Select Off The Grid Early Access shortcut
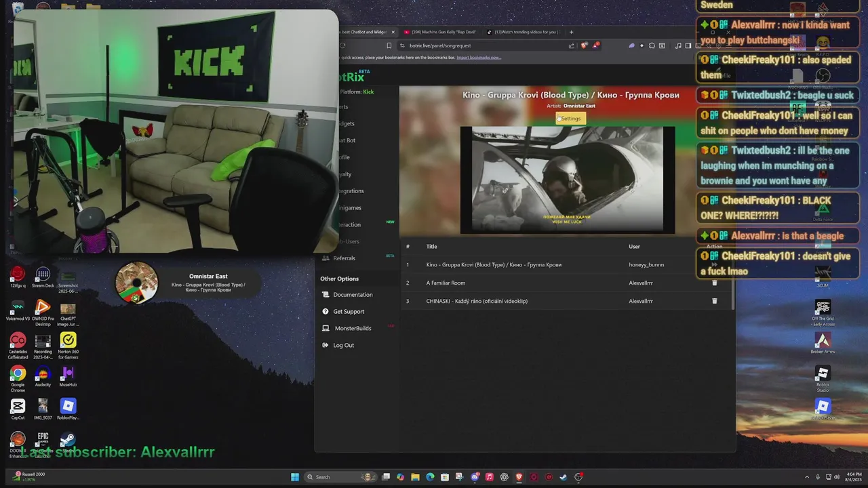Screen dimensions: 868x488 coord(823,312)
